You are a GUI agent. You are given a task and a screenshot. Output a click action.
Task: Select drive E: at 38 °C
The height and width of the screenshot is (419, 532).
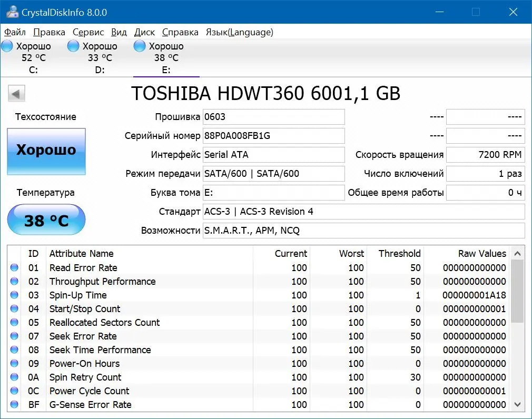click(166, 57)
